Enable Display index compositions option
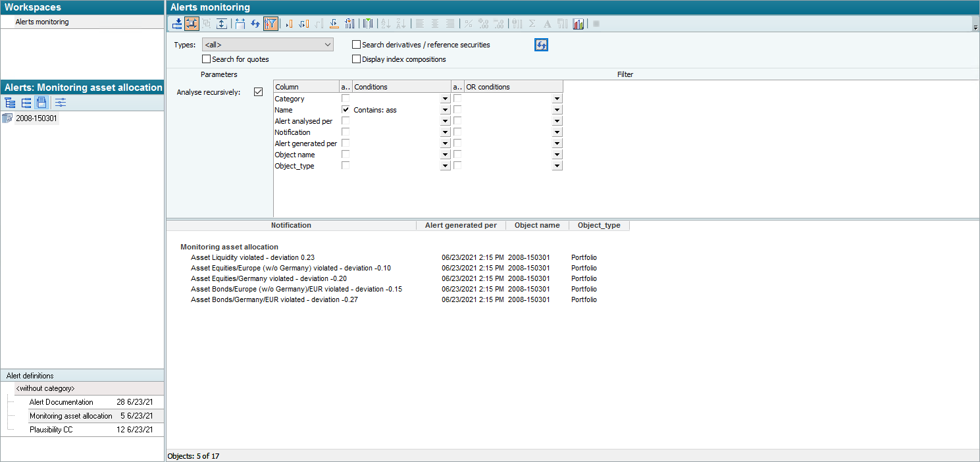The width and height of the screenshot is (980, 462). 357,59
